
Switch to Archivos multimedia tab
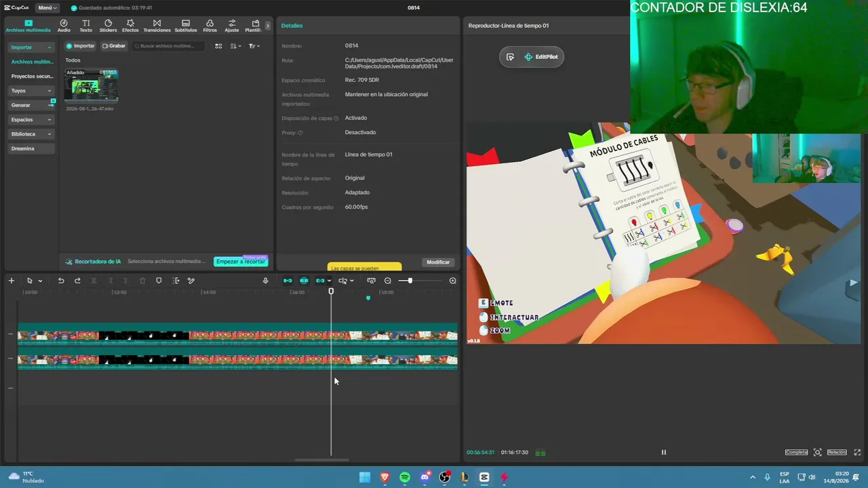click(x=28, y=26)
